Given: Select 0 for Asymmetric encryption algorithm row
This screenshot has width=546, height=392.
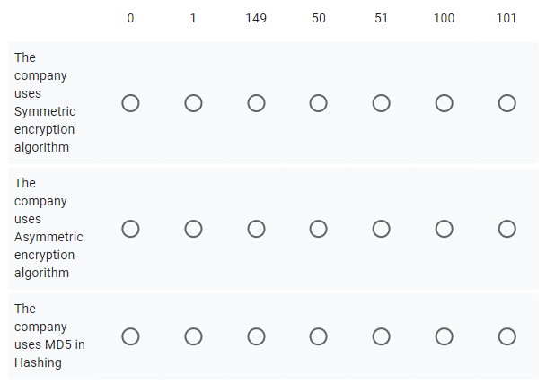Looking at the screenshot, I should [x=130, y=229].
